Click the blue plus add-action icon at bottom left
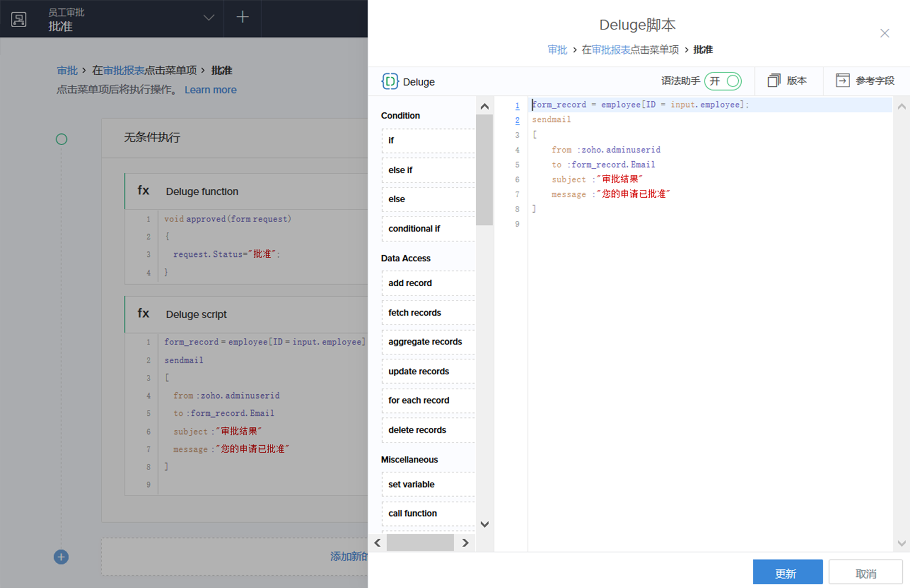The width and height of the screenshot is (910, 588). point(61,557)
